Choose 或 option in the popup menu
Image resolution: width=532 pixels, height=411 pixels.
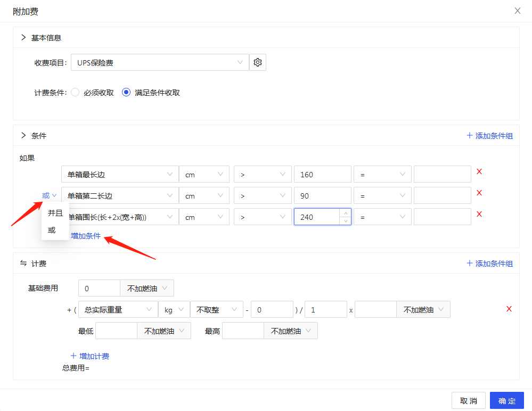55,230
